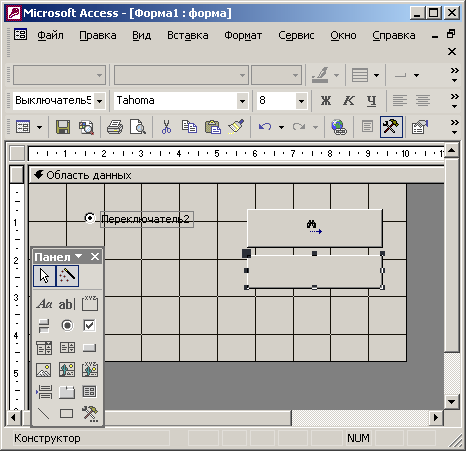Click the Bold Ж button

[x=326, y=101]
